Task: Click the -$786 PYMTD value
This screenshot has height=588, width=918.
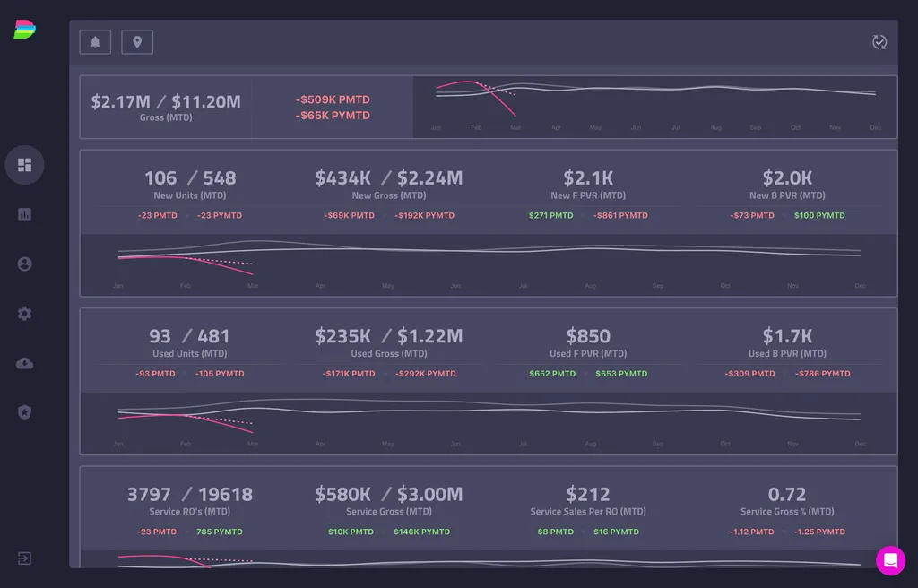Action: (x=823, y=374)
